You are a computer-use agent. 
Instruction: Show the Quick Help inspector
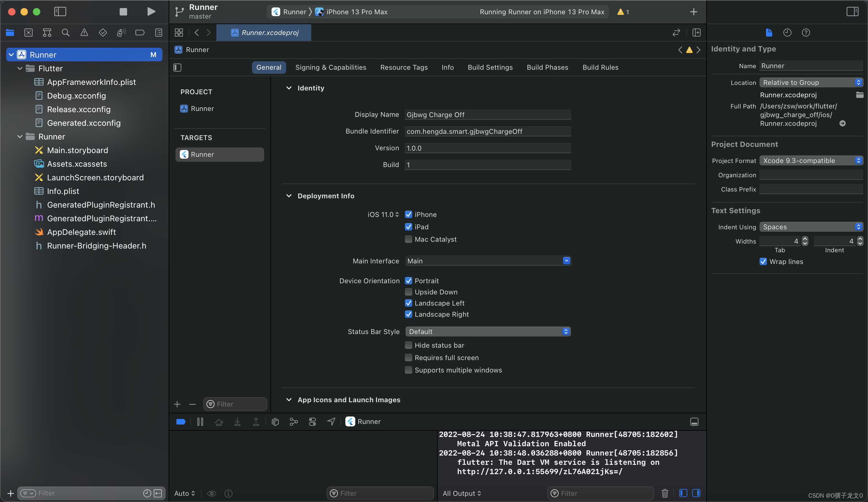coord(806,33)
